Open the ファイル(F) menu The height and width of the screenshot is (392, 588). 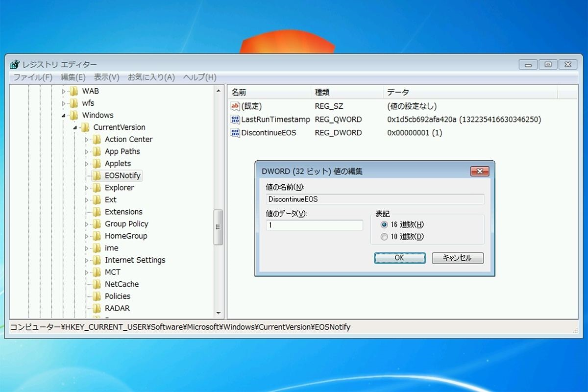(x=32, y=77)
